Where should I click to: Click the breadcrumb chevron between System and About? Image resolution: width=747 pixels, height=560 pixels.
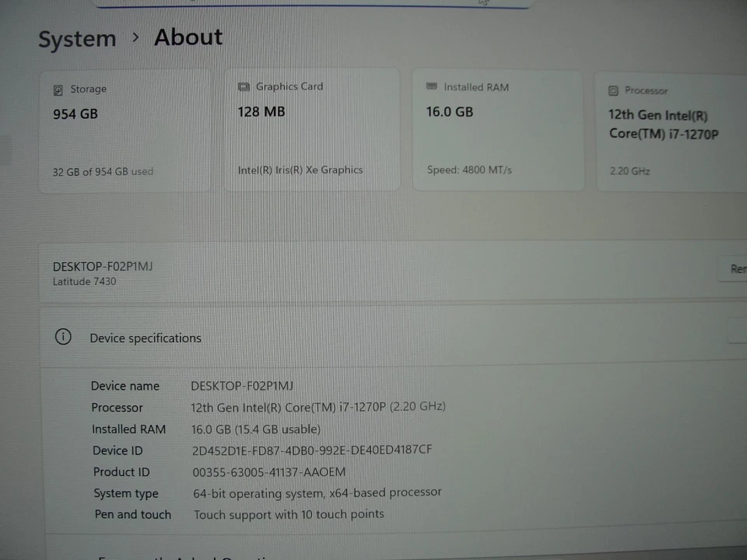136,37
